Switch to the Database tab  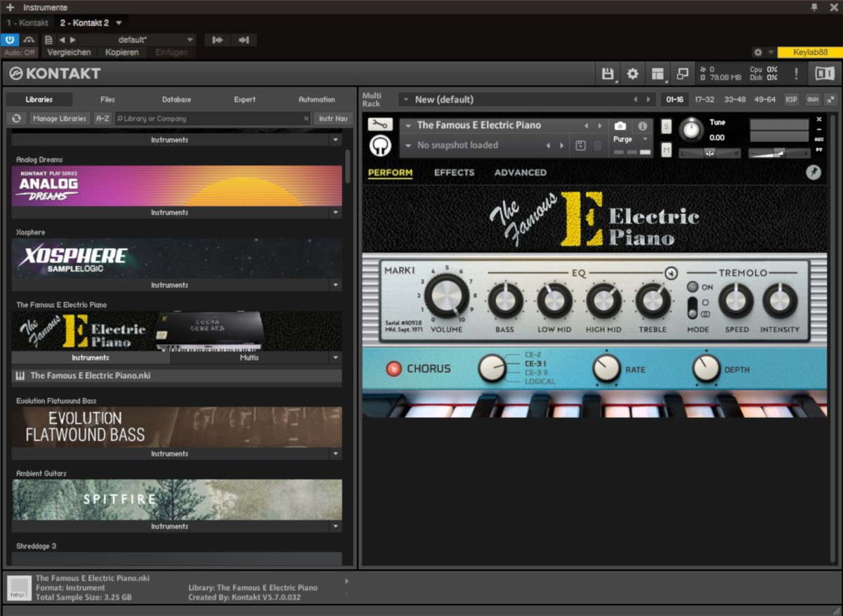point(176,100)
